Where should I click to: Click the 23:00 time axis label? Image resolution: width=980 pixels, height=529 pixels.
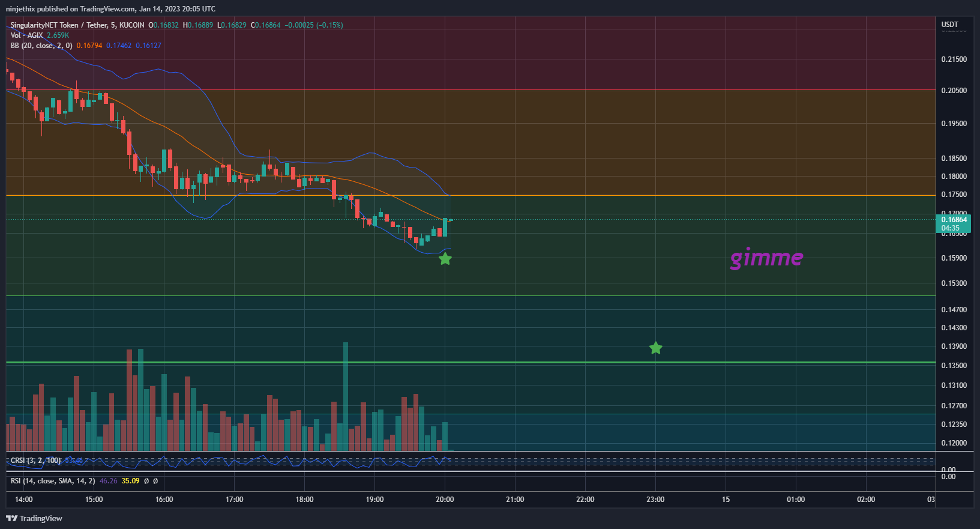[655, 500]
